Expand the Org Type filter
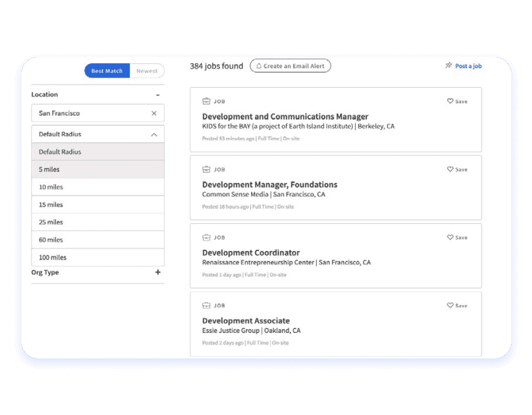Image resolution: width=532 pixels, height=415 pixels. click(157, 273)
